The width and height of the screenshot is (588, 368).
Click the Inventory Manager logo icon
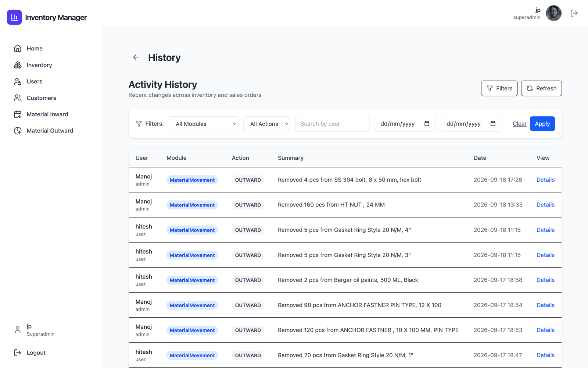(14, 17)
